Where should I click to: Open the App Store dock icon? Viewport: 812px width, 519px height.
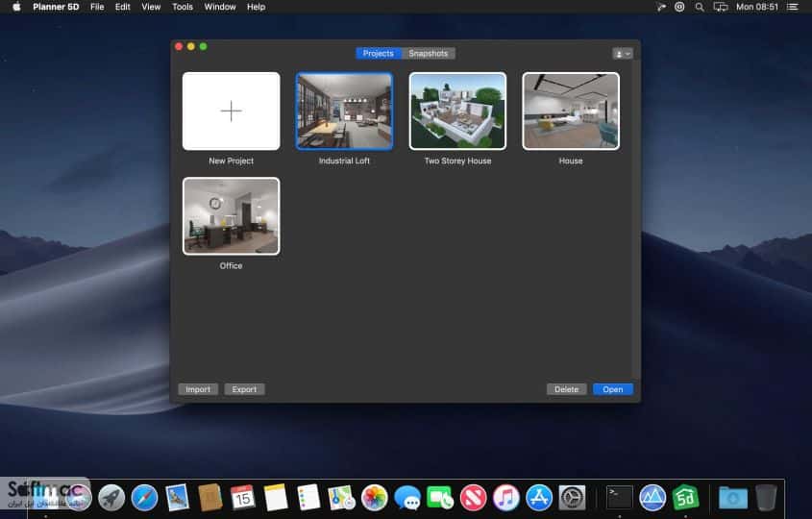coord(539,498)
